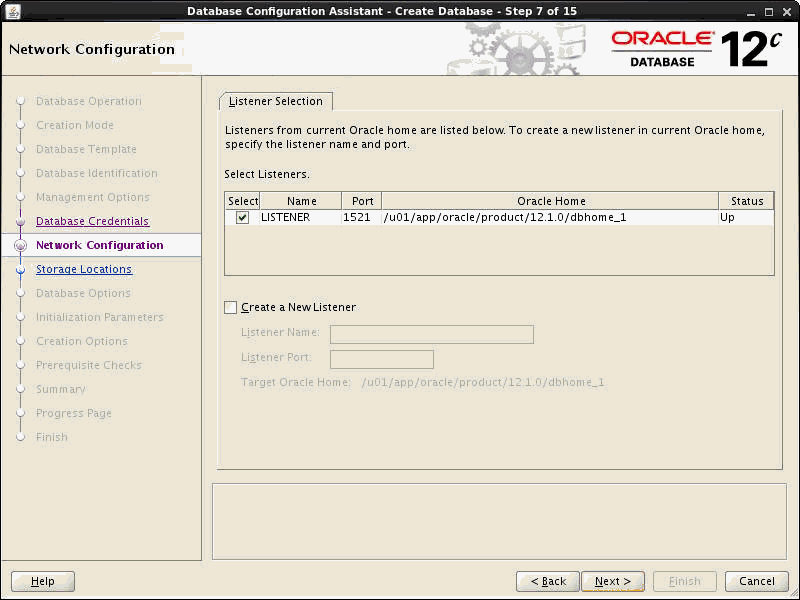Click the Cancel button
The image size is (800, 600).
757,581
